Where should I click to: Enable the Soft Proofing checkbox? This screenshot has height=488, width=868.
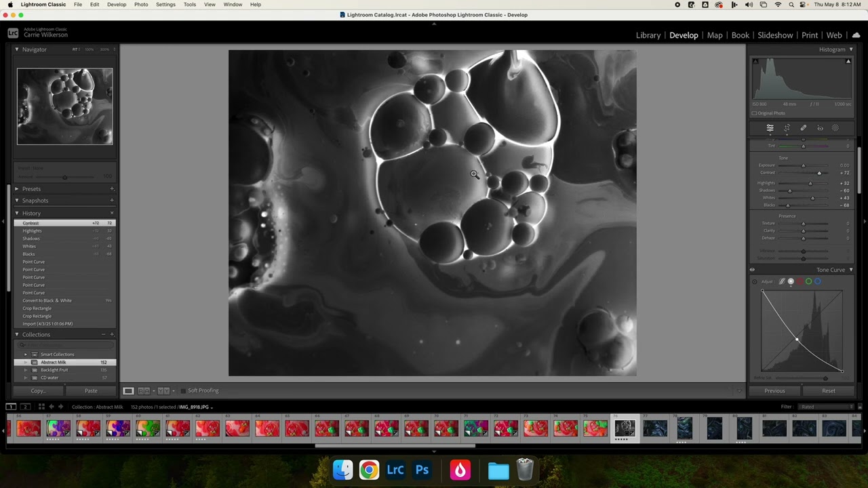[182, 390]
